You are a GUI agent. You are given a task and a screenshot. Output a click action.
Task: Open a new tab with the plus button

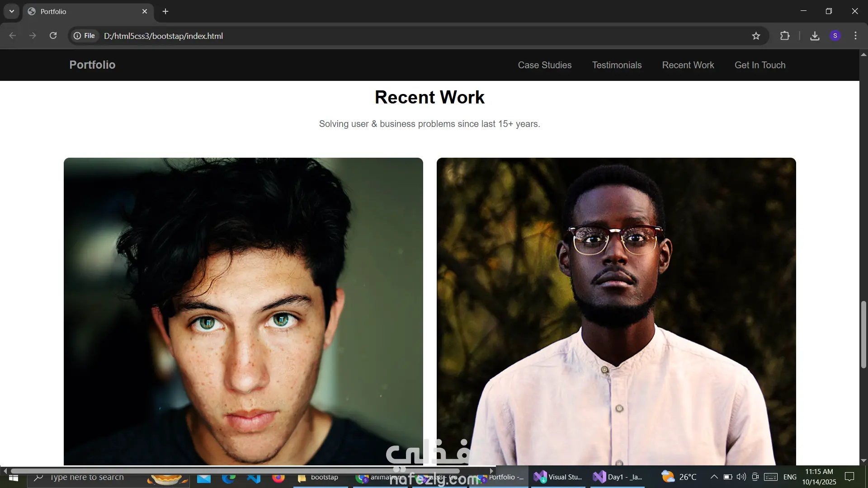coord(165,11)
